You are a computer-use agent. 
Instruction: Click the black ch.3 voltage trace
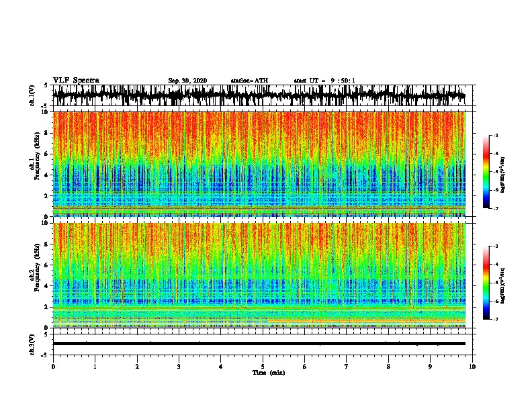[259, 344]
